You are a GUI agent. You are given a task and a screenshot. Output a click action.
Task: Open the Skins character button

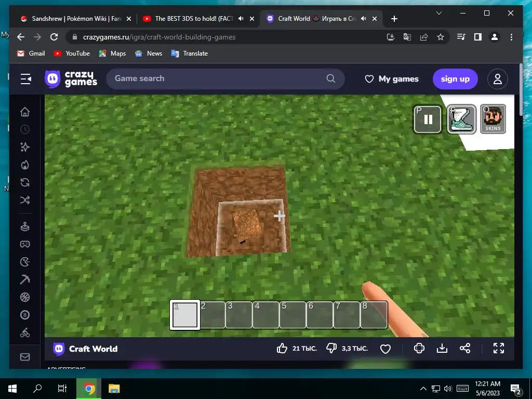[493, 119]
